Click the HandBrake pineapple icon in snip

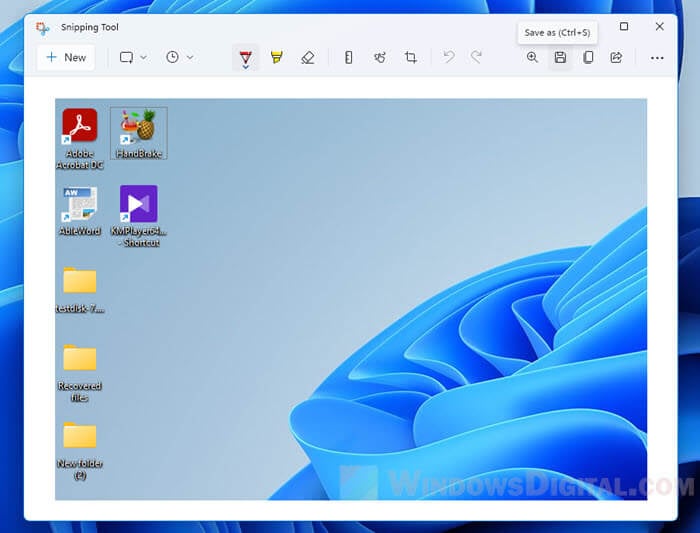click(139, 126)
